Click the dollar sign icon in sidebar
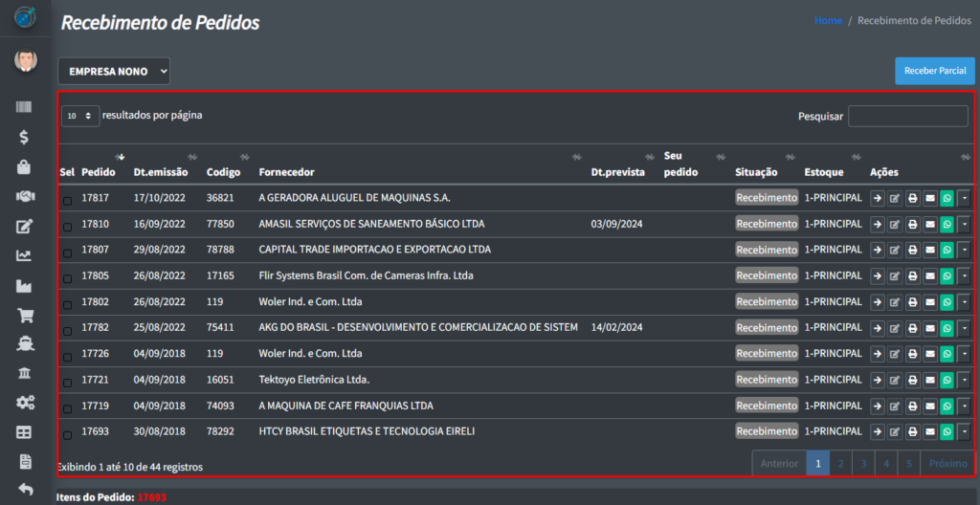The width and height of the screenshot is (980, 505). [x=25, y=137]
